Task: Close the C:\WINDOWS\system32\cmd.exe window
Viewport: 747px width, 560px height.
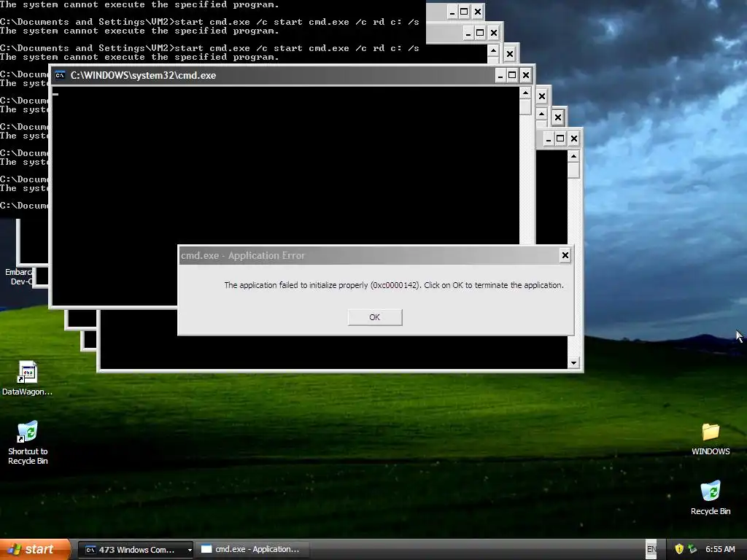Action: click(x=525, y=75)
